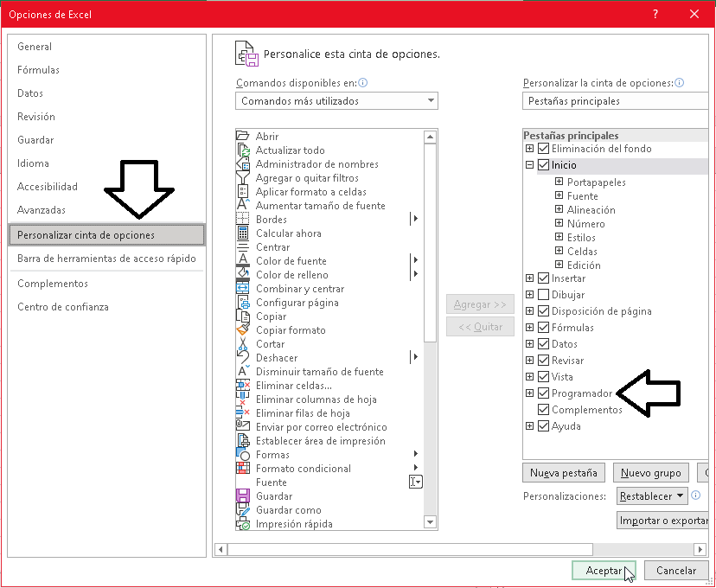Click the Centrar alignment icon
The image size is (716, 588).
243,247
